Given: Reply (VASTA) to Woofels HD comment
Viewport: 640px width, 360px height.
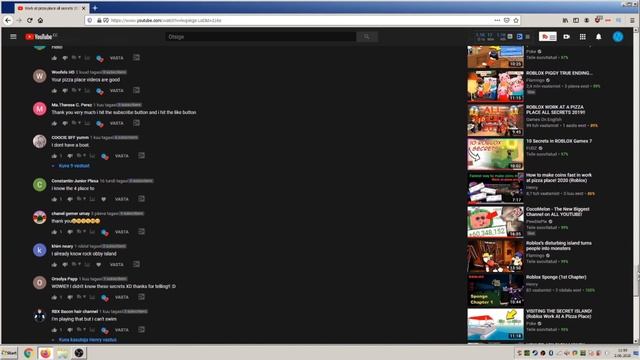Looking at the screenshot, I should tap(116, 91).
